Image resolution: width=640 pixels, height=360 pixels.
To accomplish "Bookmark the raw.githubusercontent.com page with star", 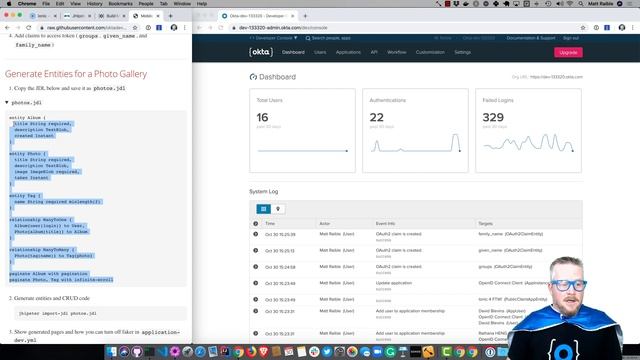I will (135, 28).
